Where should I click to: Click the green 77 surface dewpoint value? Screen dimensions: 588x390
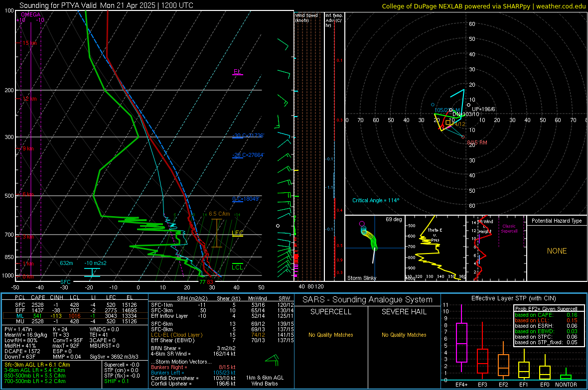[202, 282]
